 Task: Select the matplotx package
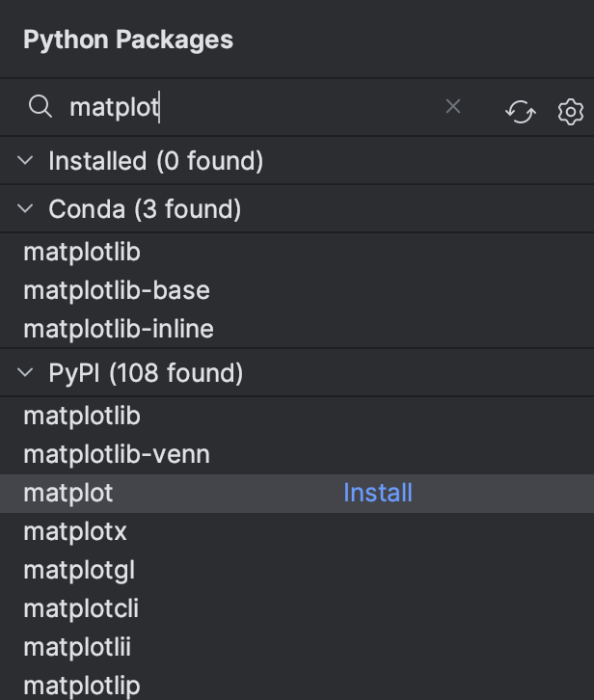click(75, 531)
